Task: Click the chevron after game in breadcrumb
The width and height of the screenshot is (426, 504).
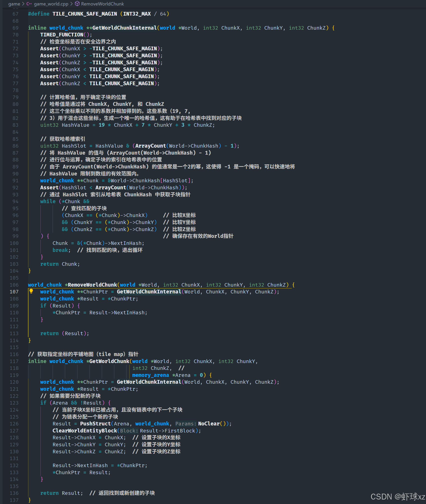Action: tap(23, 4)
